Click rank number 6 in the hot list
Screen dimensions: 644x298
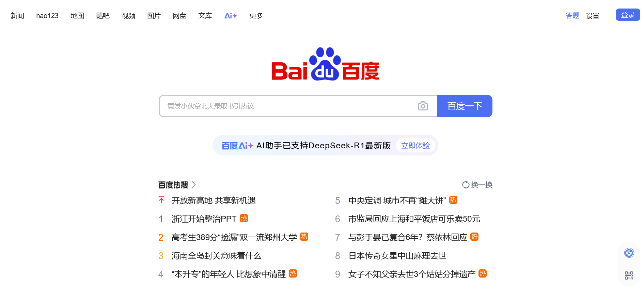point(337,219)
